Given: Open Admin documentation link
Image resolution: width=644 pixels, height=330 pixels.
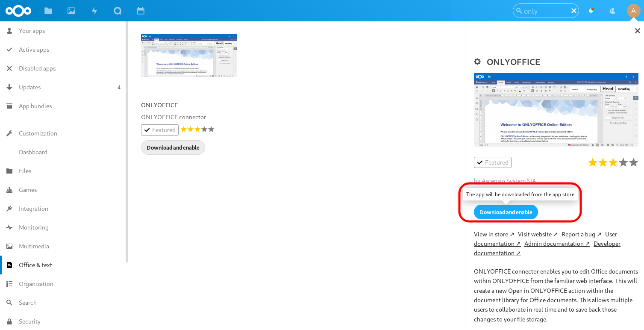Looking at the screenshot, I should [x=557, y=244].
